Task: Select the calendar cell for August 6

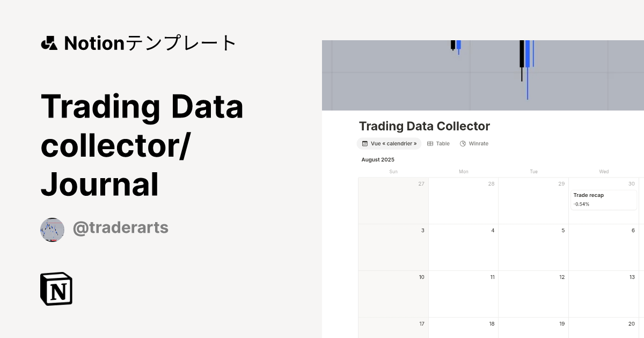Action: (x=603, y=247)
